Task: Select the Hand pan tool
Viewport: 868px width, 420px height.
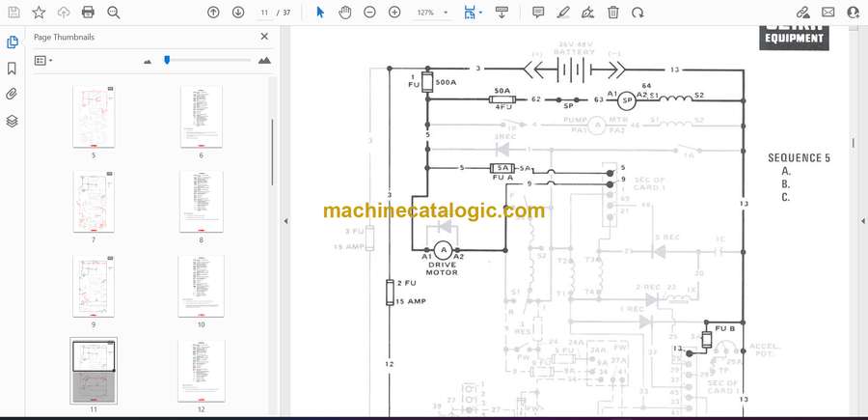Action: click(345, 13)
